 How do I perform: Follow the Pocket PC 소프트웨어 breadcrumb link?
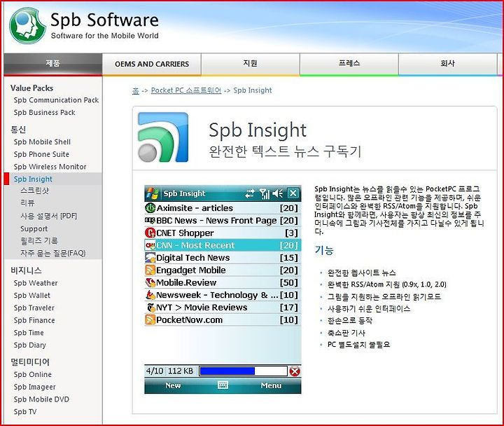click(x=186, y=90)
